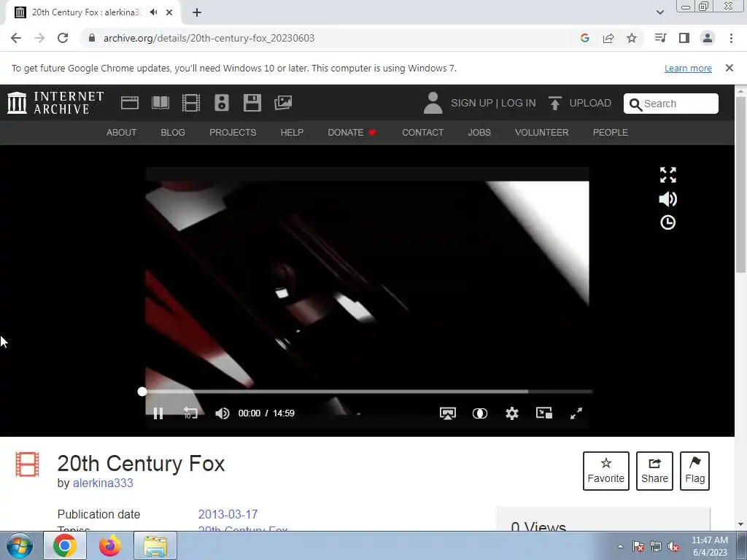Open player settings gear
This screenshot has height=560, width=747.
[x=512, y=413]
